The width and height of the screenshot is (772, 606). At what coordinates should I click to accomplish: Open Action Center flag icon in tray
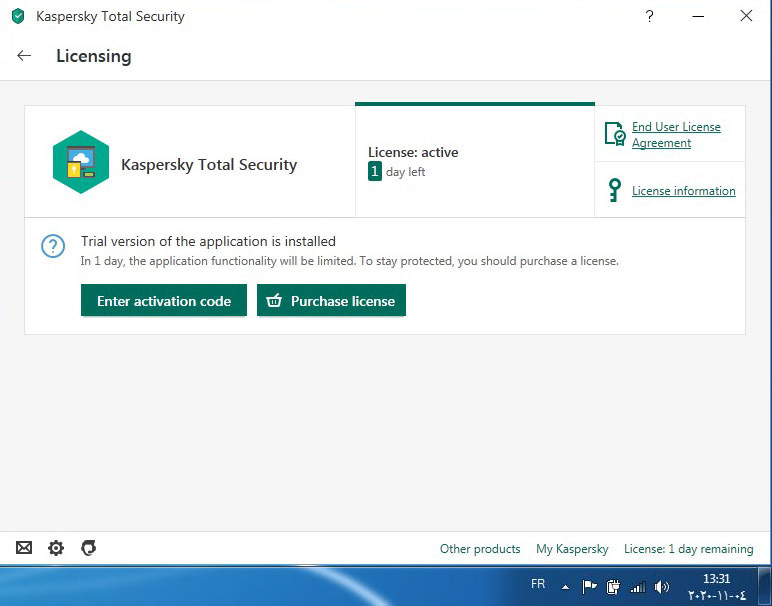point(589,586)
